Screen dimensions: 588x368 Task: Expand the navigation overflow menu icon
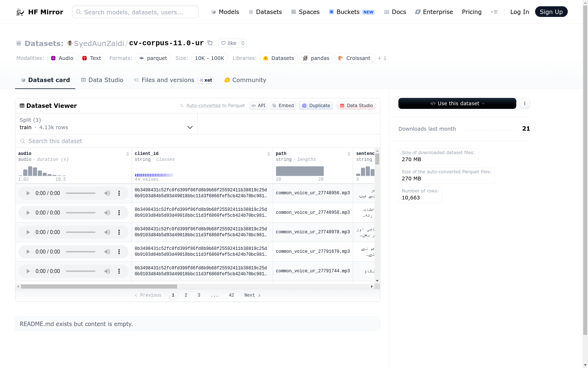tap(494, 12)
